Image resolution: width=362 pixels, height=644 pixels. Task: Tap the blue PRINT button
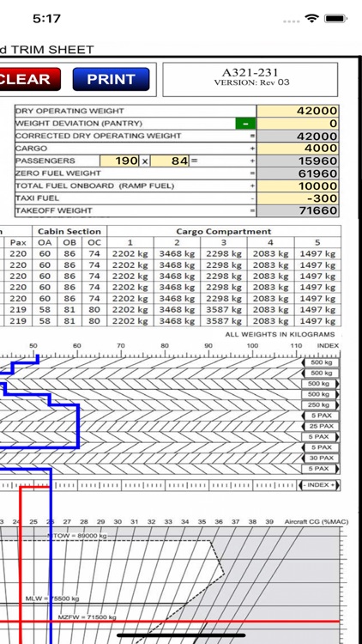(111, 79)
